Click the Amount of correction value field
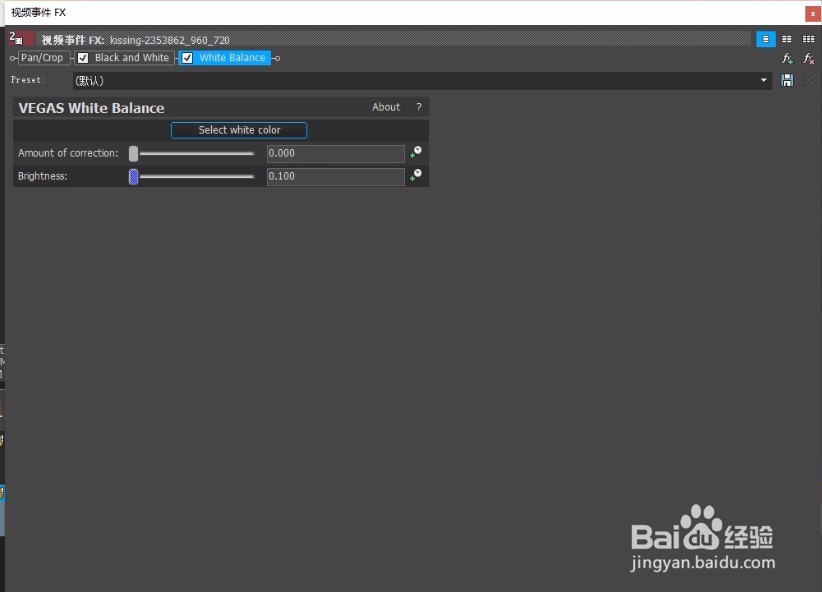The width and height of the screenshot is (822, 592). 336,153
